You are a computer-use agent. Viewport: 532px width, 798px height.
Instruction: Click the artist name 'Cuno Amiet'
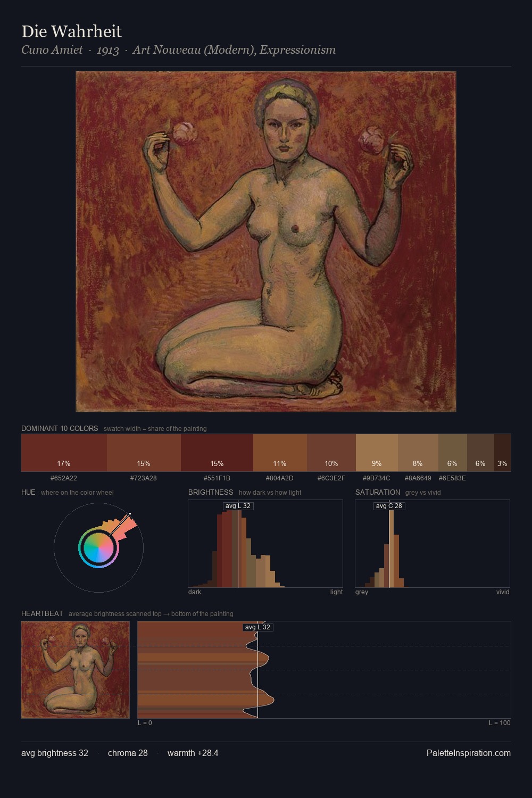(x=52, y=50)
